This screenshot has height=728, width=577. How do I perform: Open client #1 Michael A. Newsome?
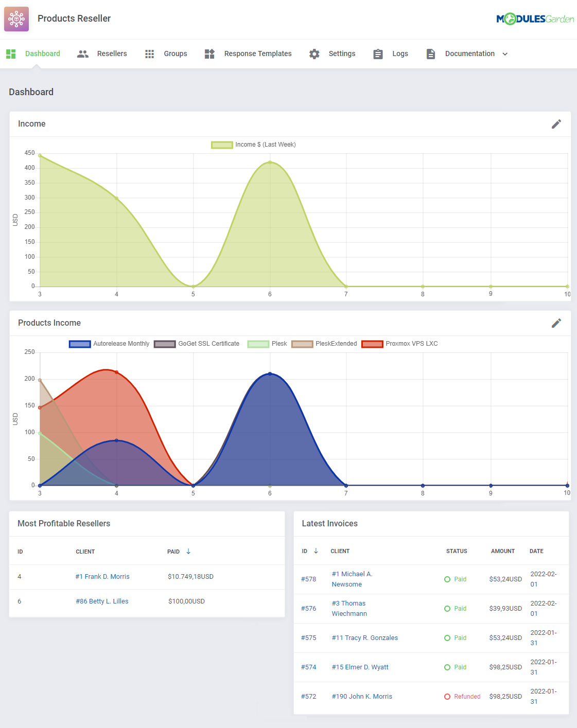[352, 579]
